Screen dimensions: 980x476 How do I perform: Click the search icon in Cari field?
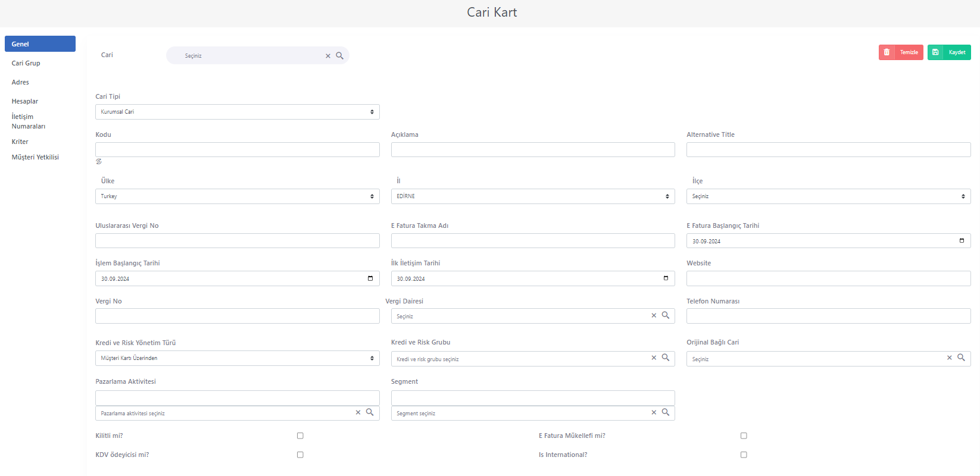(339, 55)
